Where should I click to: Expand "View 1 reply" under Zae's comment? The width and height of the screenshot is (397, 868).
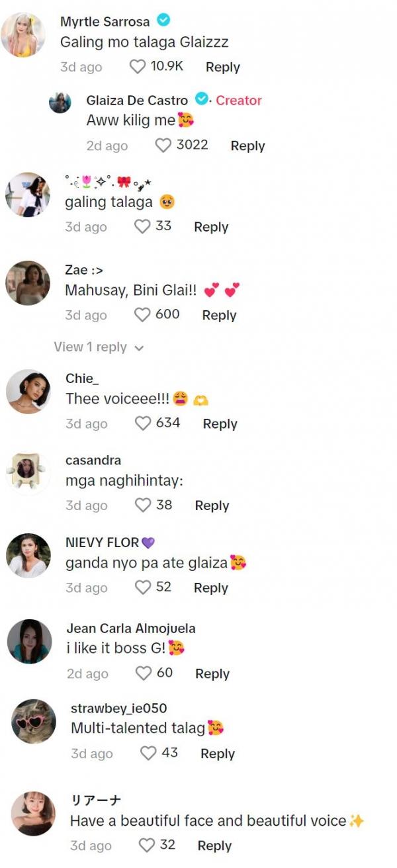pyautogui.click(x=90, y=347)
